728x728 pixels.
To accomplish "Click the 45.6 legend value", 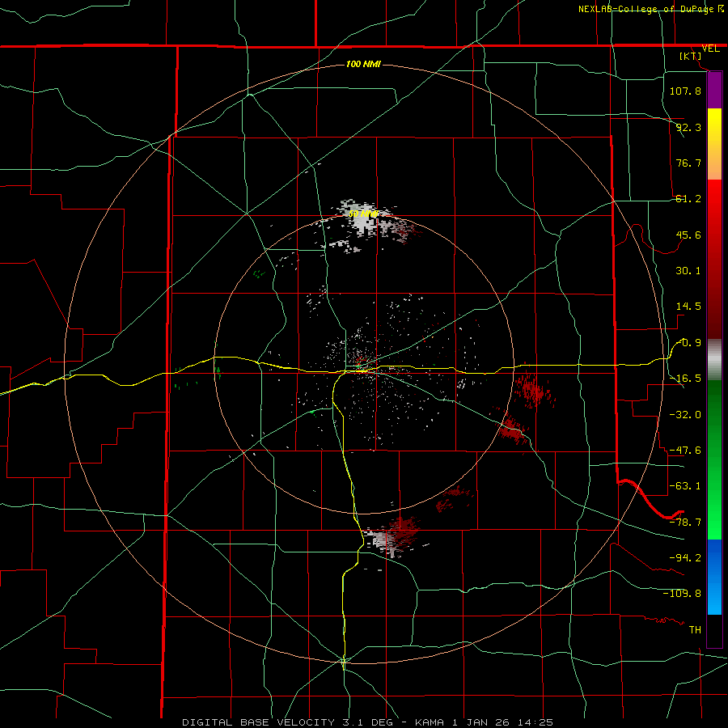I will (x=688, y=235).
